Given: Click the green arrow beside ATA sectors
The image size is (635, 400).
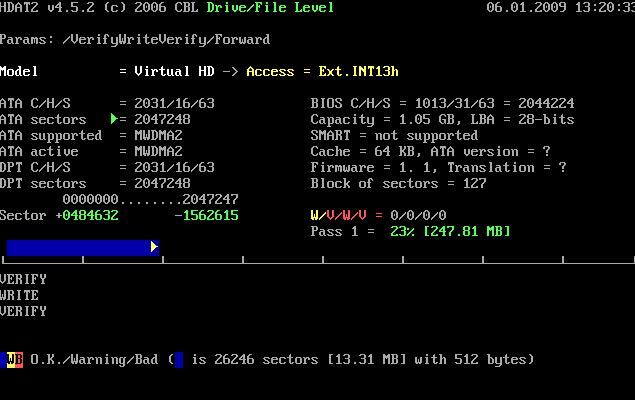Looking at the screenshot, I should coord(114,119).
